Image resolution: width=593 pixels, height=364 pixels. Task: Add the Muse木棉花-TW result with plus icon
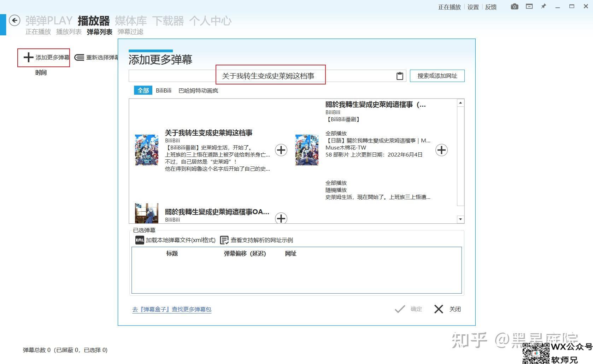click(441, 150)
